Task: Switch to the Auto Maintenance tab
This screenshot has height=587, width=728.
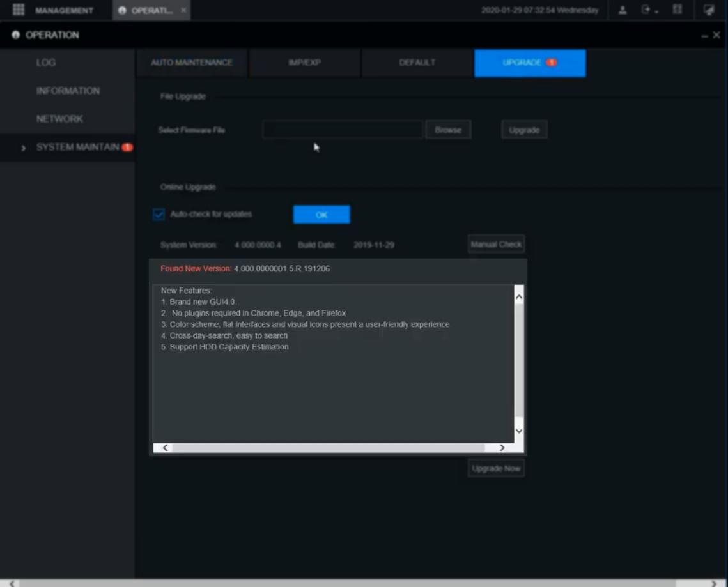Action: point(192,63)
